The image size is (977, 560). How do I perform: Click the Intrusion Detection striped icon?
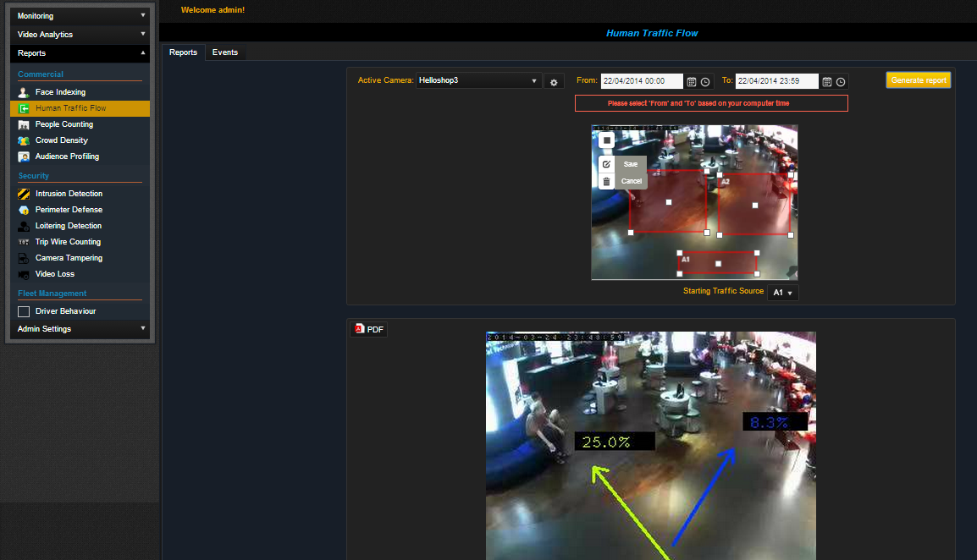pyautogui.click(x=24, y=194)
